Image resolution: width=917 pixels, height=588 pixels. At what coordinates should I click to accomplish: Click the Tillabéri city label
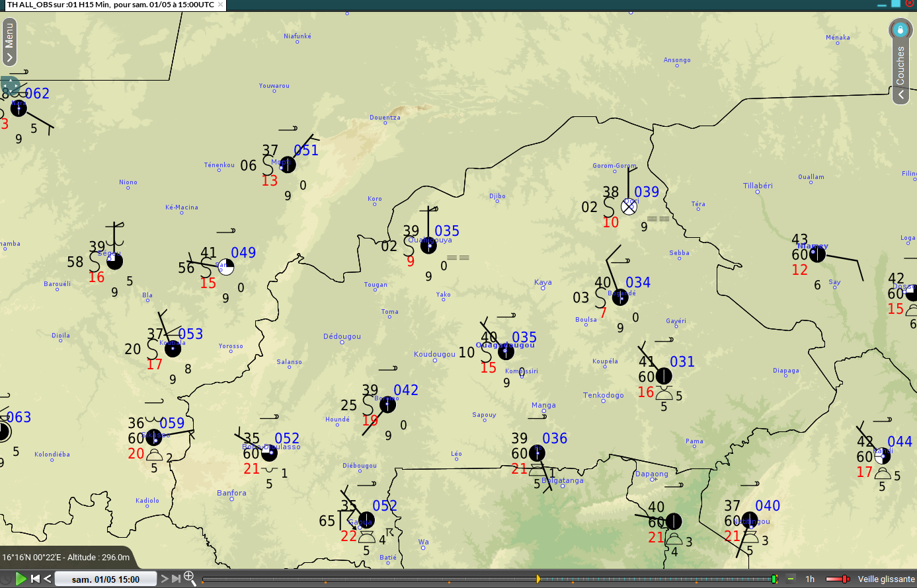[758, 186]
